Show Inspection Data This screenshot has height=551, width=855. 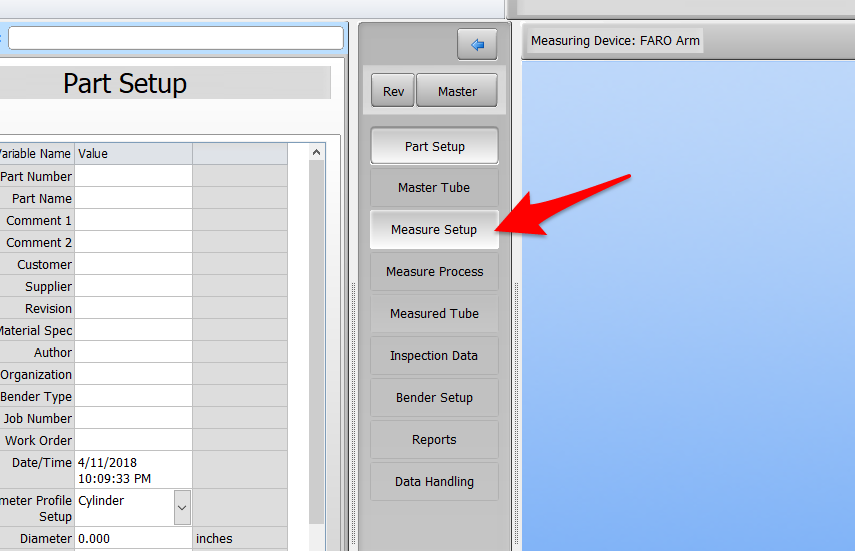tap(434, 356)
